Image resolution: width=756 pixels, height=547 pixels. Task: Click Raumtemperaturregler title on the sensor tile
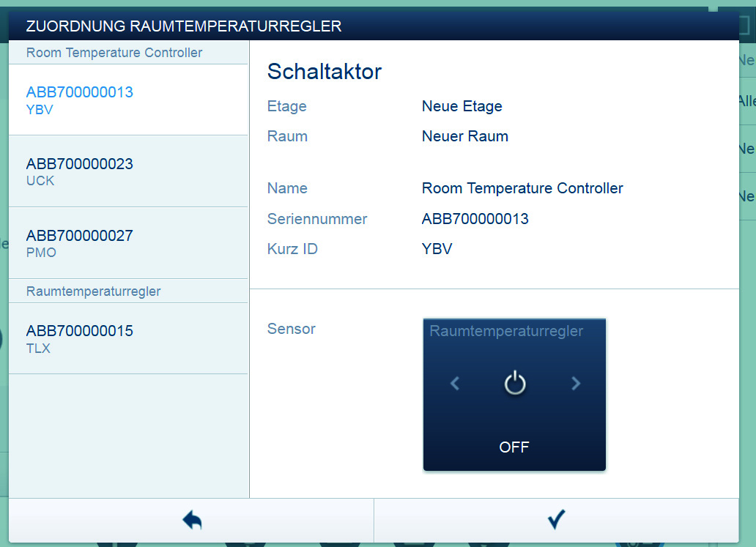click(x=506, y=331)
